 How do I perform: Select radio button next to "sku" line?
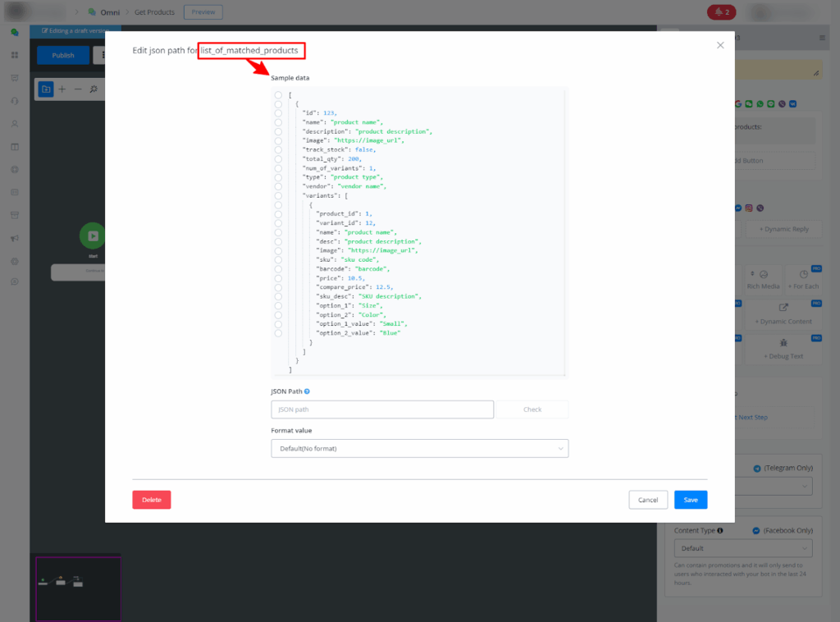click(279, 259)
